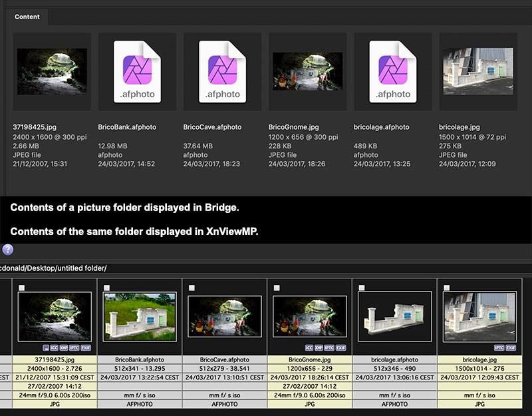Click the ICC badge under 37198425.jpg thumbnail
Image resolution: width=532 pixels, height=416 pixels.
click(x=55, y=347)
